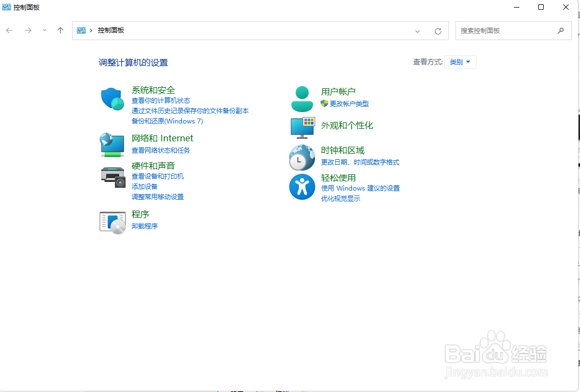Open 查看你的计算机状态 link
580x392 pixels.
click(x=161, y=100)
